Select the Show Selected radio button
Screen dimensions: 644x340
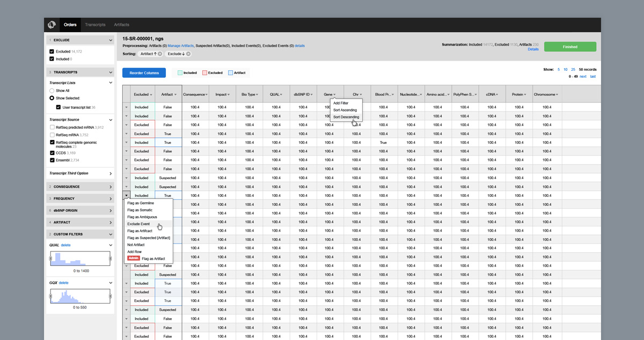click(52, 98)
